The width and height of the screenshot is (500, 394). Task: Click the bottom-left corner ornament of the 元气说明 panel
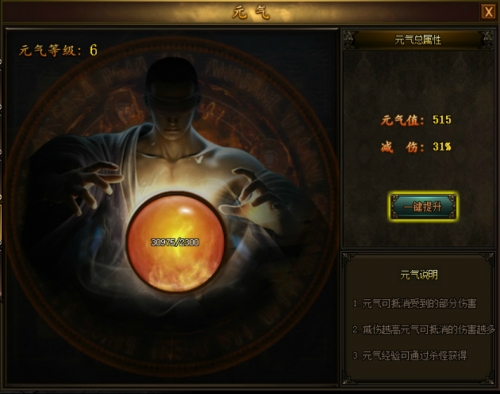coord(348,380)
